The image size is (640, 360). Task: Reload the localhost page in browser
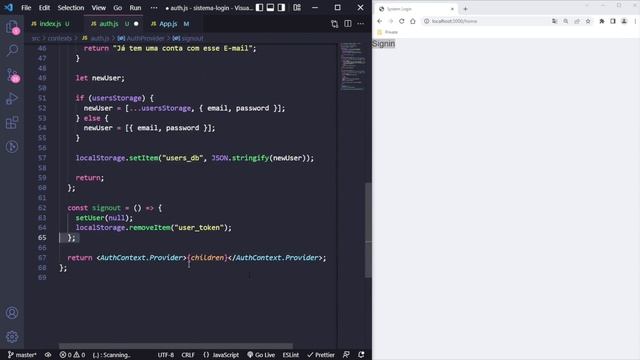coord(402,21)
